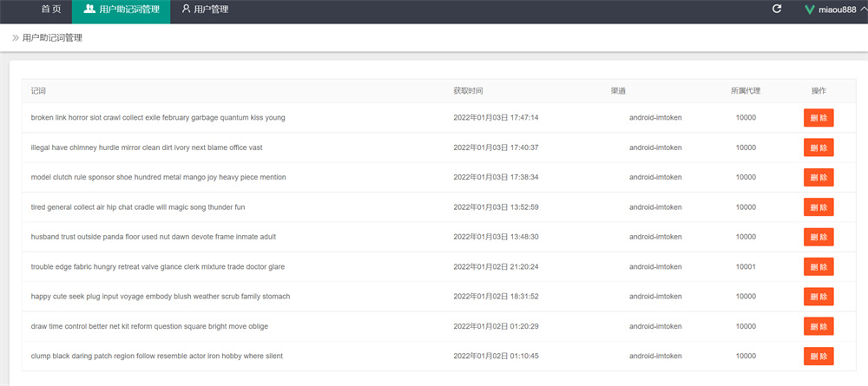868x386 pixels.
Task: Open the miaou888 user menu
Action: point(838,10)
